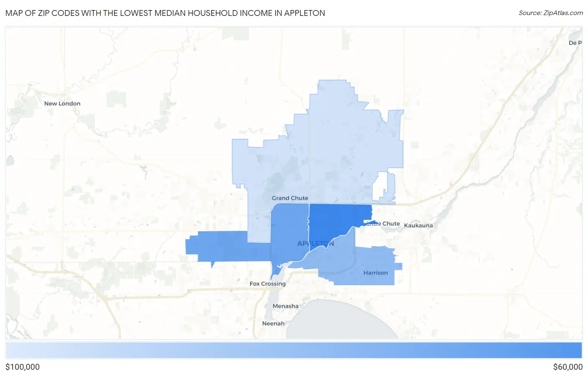Click the De P label at map edge
Viewport: 588px width, 376px height.
click(575, 43)
